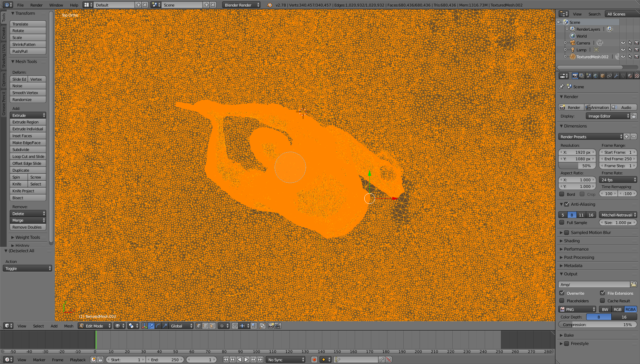Open the Global orientation dropdown

(181, 326)
